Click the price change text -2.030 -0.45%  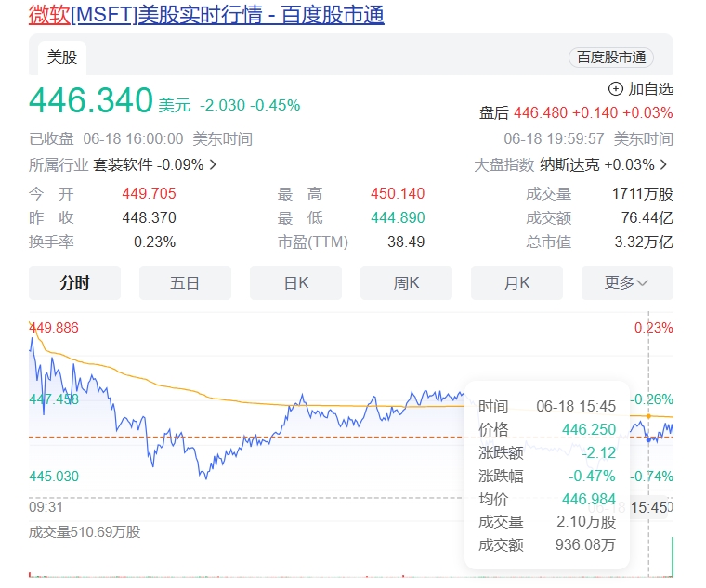(250, 105)
